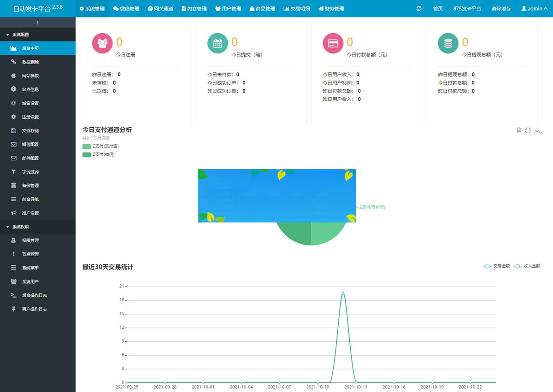Refresh the payment channel chart
This screenshot has width=553, height=392.
(528, 131)
